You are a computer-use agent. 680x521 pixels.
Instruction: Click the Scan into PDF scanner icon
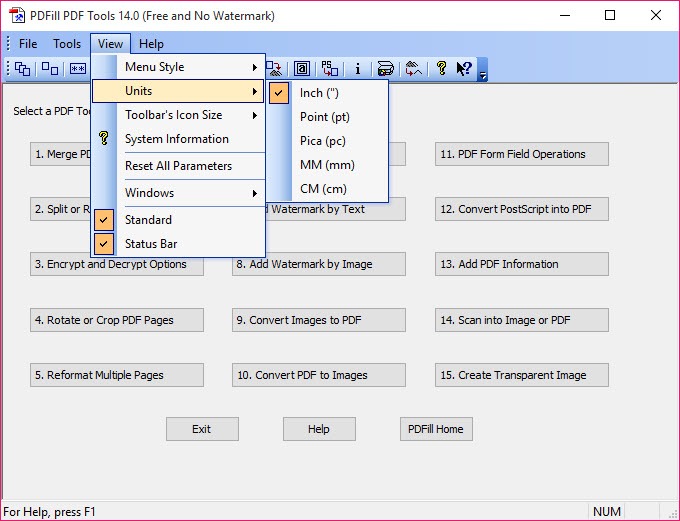point(385,69)
